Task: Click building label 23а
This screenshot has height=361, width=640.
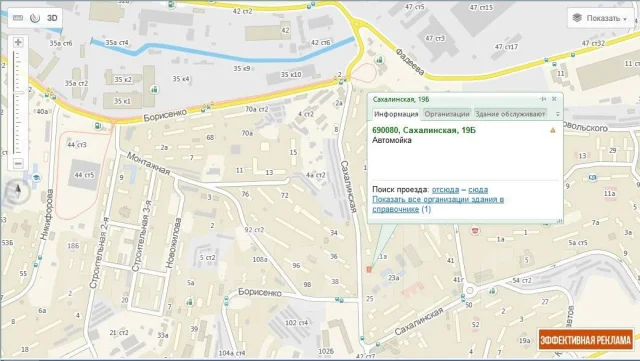Action: 393,278
